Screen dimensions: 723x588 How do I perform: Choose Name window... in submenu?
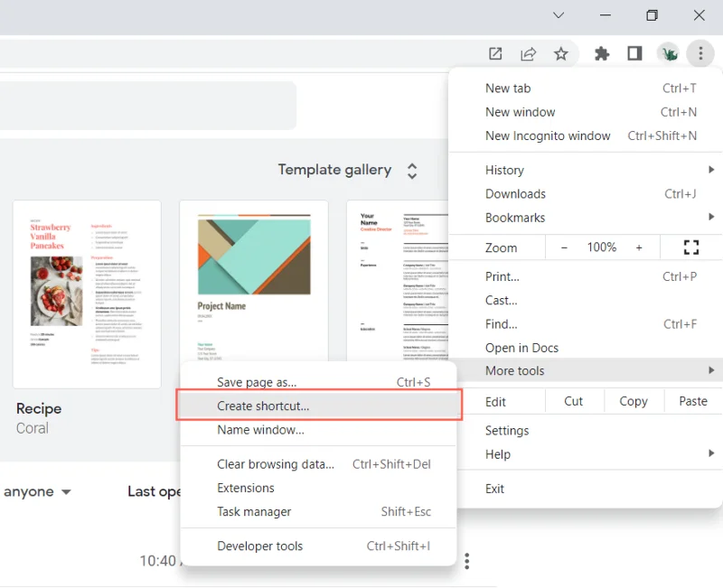pos(319,430)
